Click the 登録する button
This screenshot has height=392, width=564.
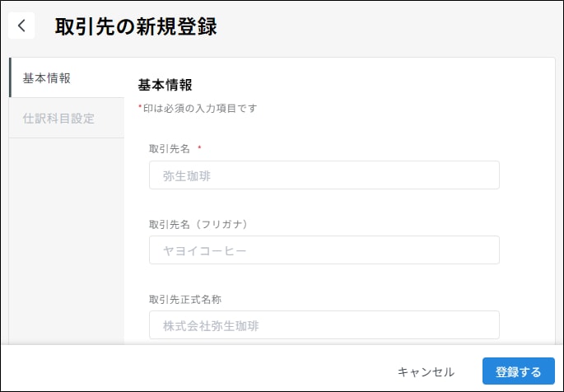coord(519,371)
